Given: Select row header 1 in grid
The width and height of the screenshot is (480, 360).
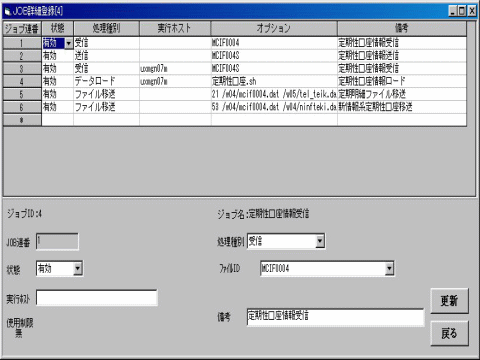Looking at the screenshot, I should (22, 43).
